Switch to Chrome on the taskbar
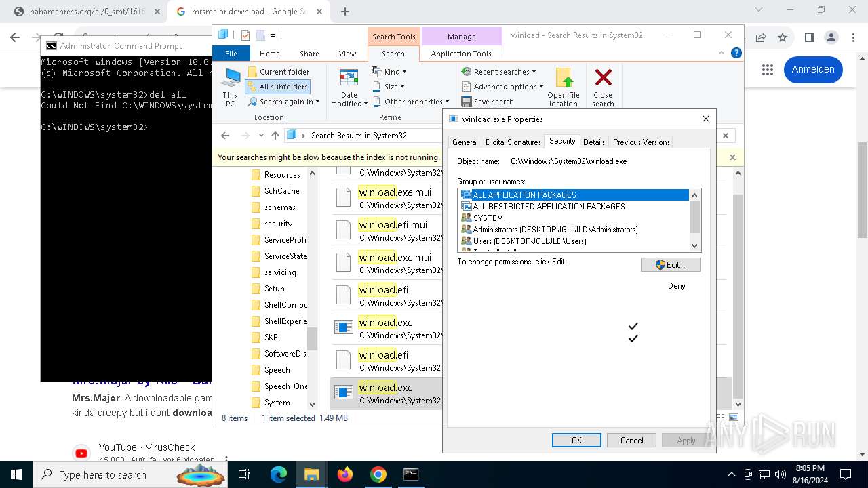Image resolution: width=868 pixels, height=488 pixels. coord(378,474)
